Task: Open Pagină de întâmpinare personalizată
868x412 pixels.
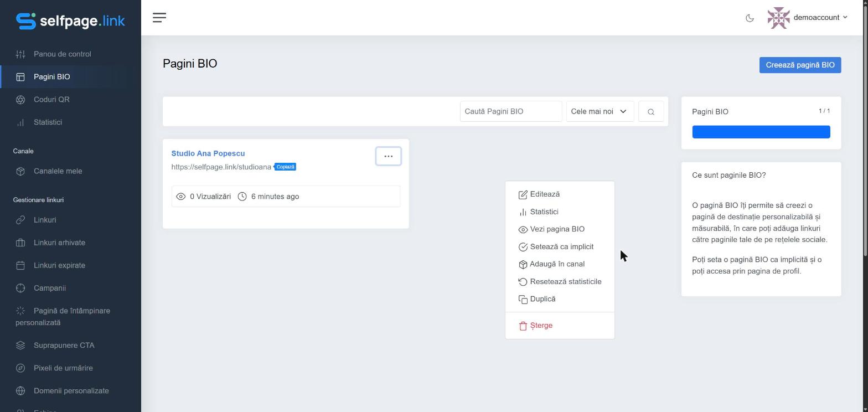Action: click(x=70, y=317)
